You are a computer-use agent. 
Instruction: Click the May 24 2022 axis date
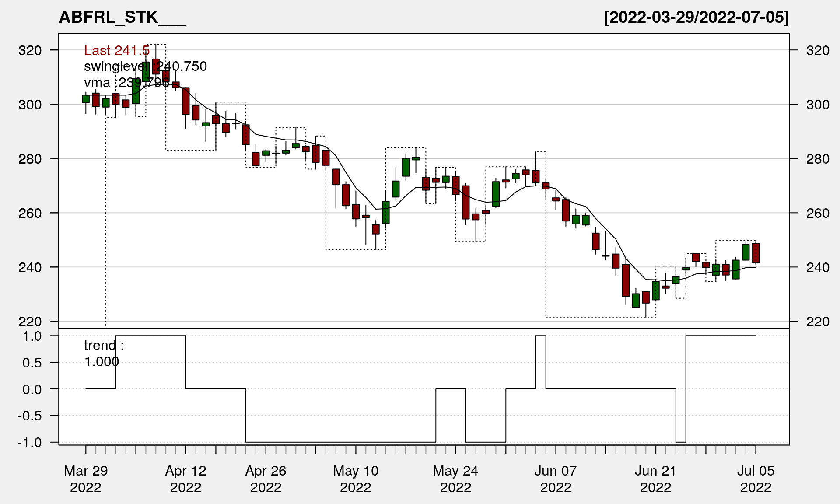455,479
